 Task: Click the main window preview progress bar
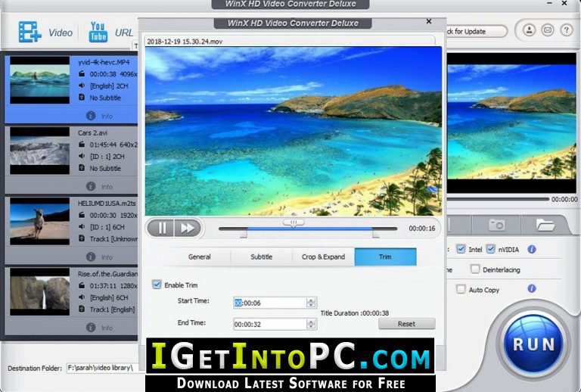[x=497, y=199]
